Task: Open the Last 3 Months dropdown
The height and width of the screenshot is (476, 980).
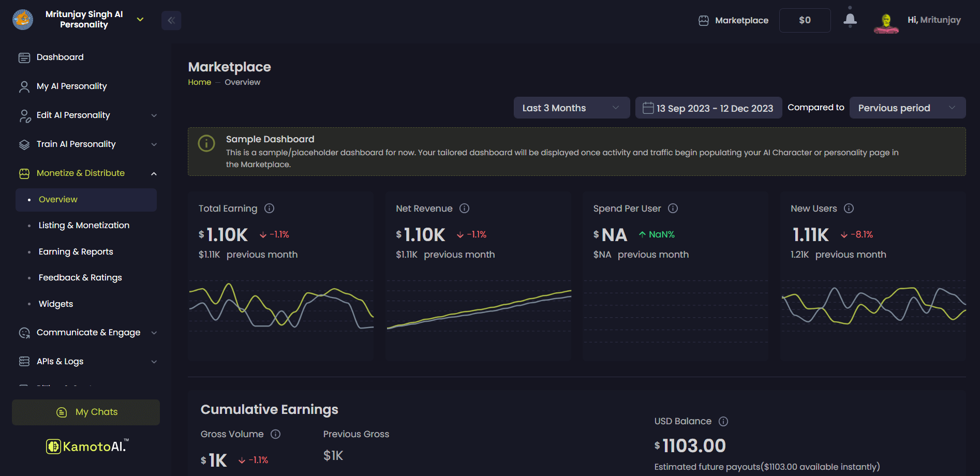Action: pos(571,108)
